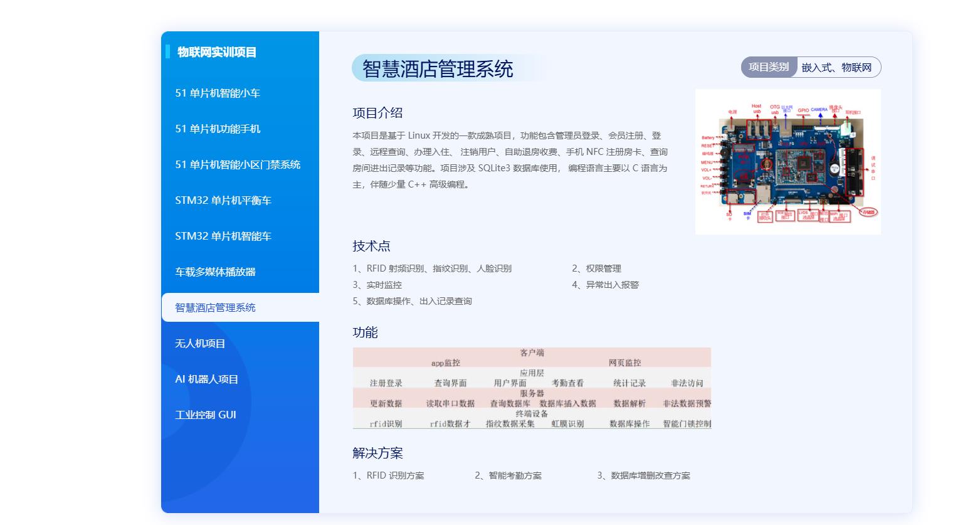Open the 无人机项目 sidebar item

pyautogui.click(x=200, y=343)
